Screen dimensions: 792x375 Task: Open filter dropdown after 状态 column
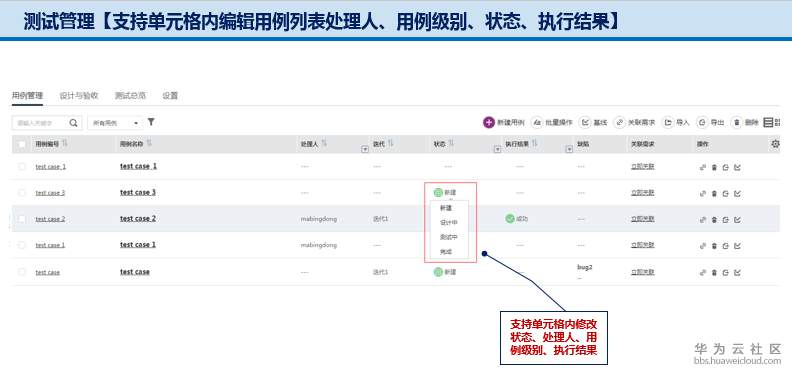[497, 149]
